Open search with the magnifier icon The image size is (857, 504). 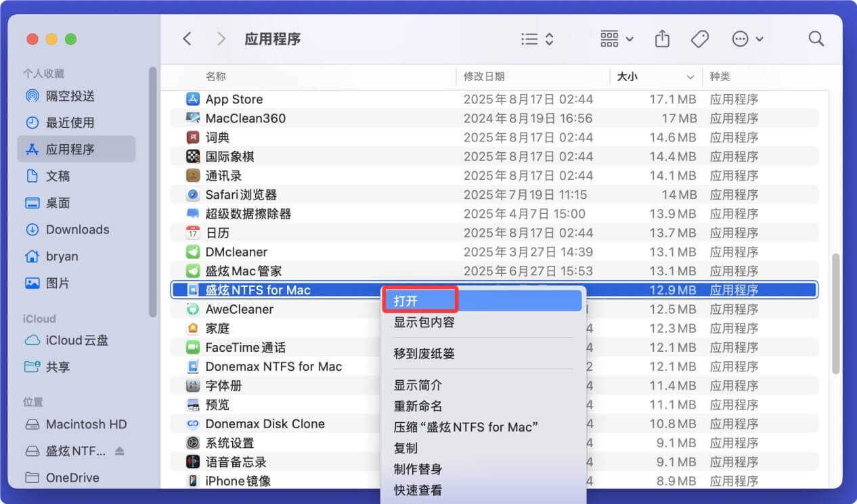point(816,39)
